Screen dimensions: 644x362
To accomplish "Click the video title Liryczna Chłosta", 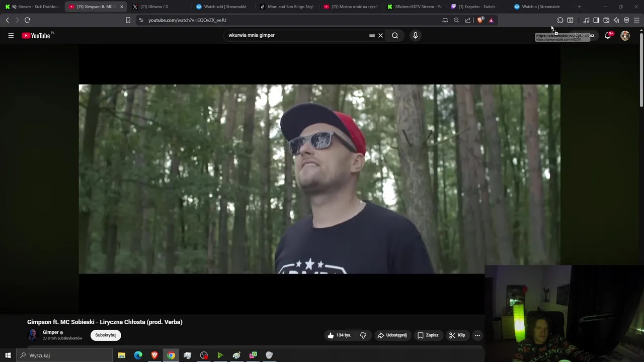I will pos(105,322).
